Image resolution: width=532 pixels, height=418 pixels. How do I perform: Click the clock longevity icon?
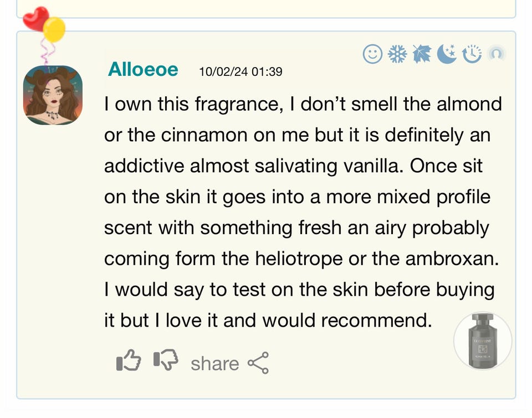coord(472,54)
